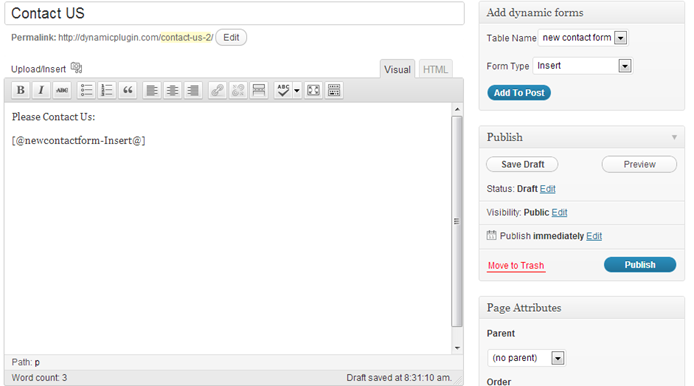The image size is (694, 386).
Task: Click the blue Publish button
Action: pos(640,265)
